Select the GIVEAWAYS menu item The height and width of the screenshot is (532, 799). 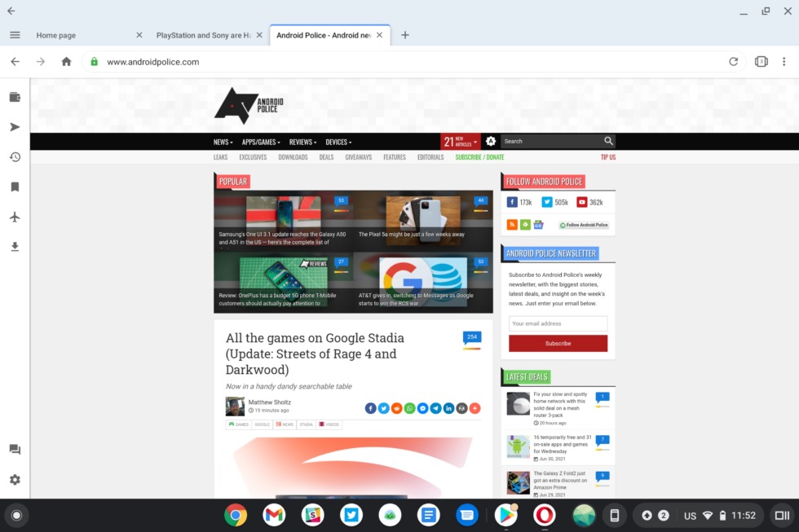358,156
